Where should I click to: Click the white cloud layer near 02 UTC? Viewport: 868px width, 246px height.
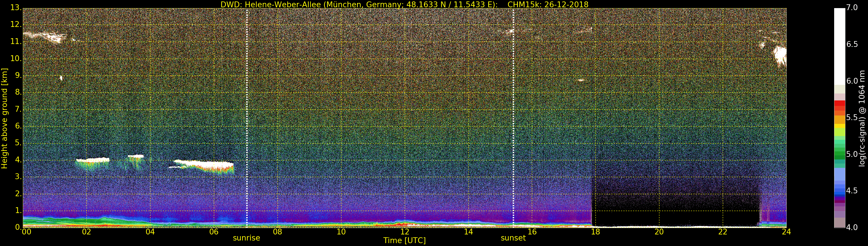93,160
